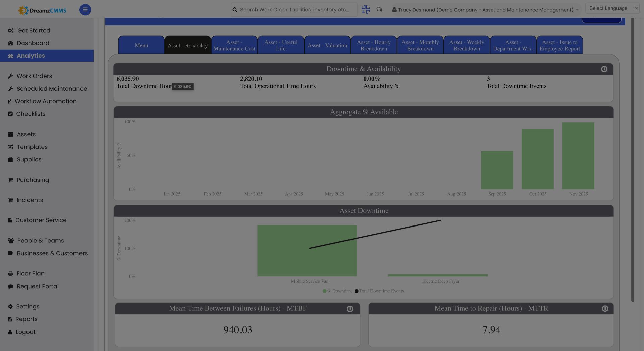
Task: Open the Floor Plan printer icon
Action: 10,273
